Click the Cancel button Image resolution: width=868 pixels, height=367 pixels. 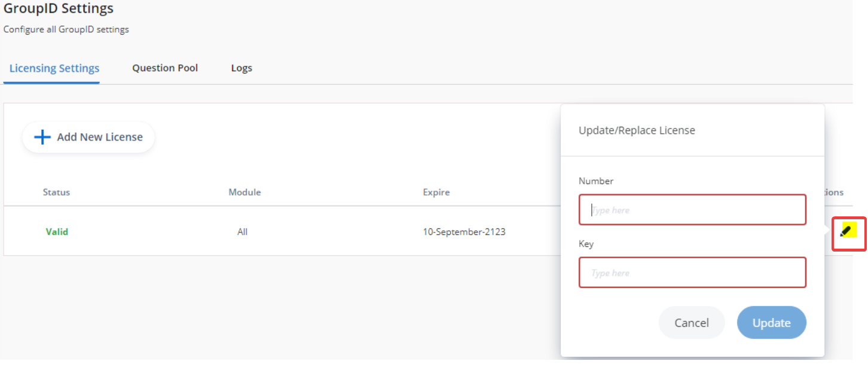pos(692,322)
